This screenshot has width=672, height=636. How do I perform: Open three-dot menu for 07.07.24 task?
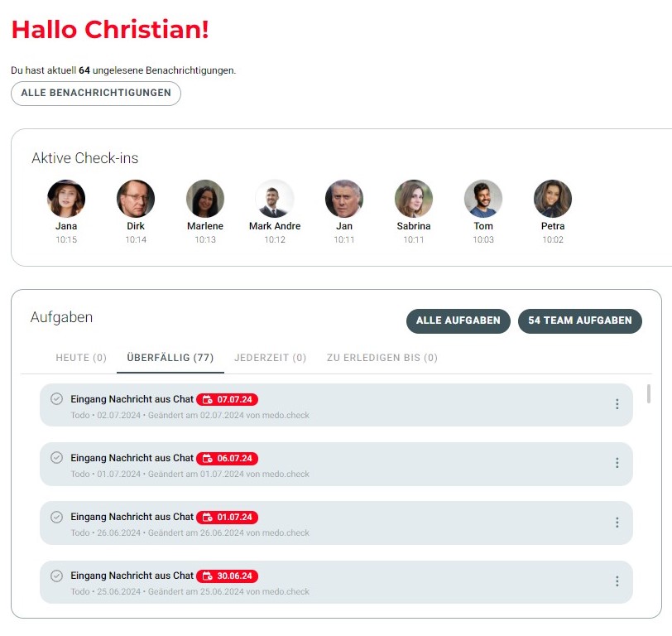pyautogui.click(x=617, y=404)
